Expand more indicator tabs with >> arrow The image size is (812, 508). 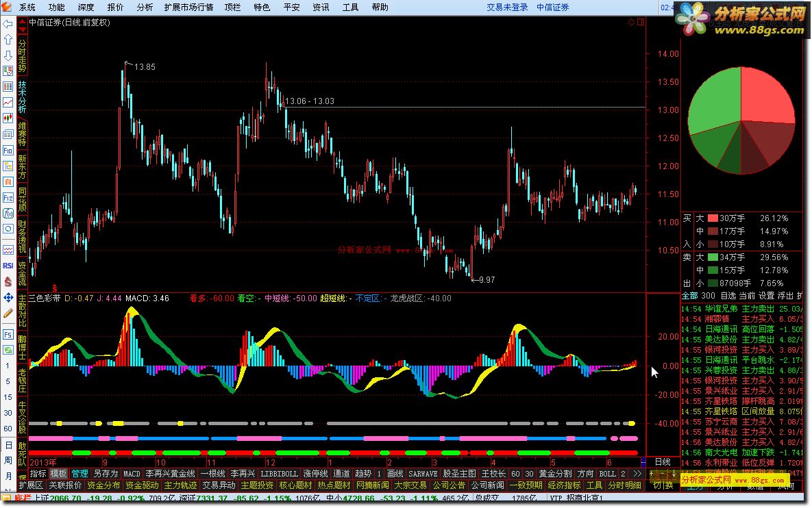pos(637,473)
